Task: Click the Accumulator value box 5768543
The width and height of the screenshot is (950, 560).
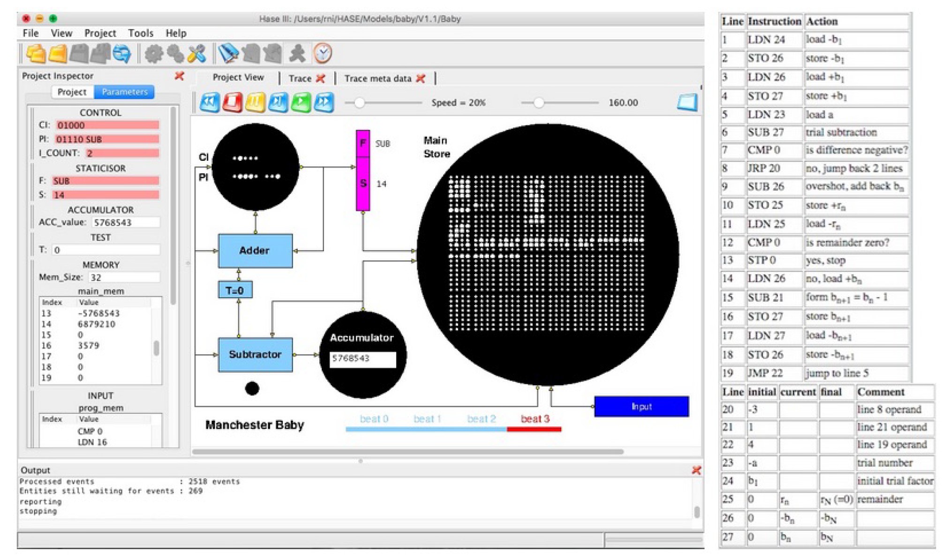Action: [362, 359]
